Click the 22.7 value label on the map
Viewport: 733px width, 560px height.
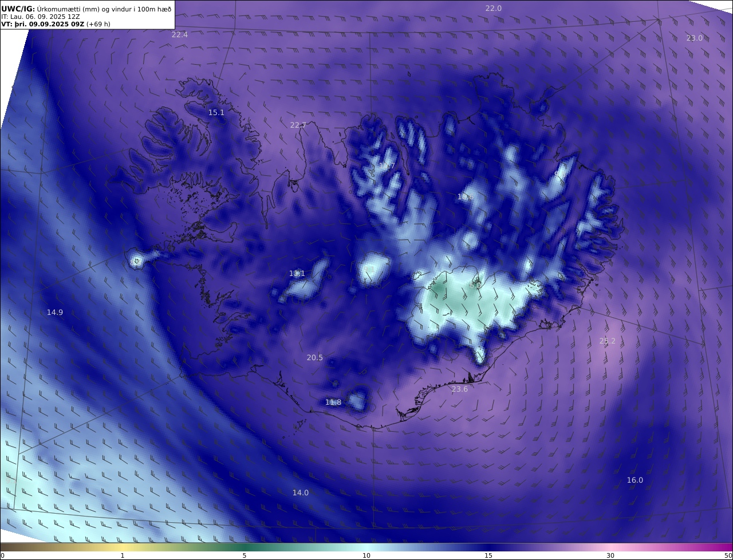tap(298, 125)
